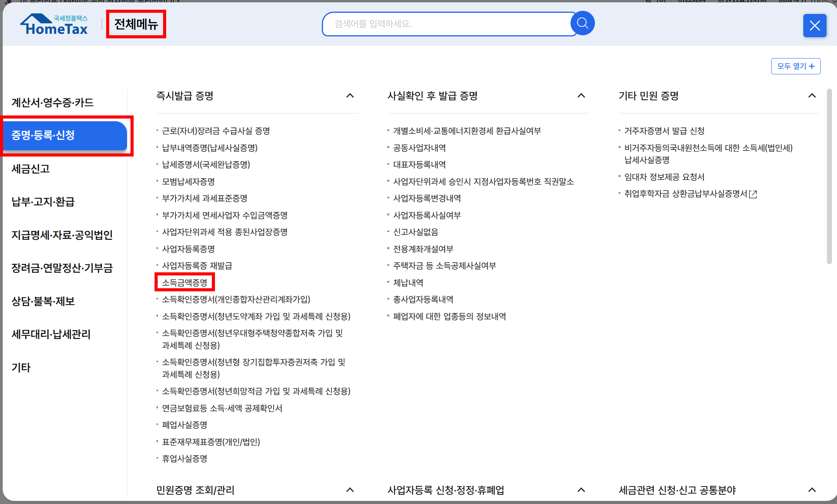Click the HomeTax logo
Image resolution: width=837 pixels, height=504 pixels.
tap(54, 24)
